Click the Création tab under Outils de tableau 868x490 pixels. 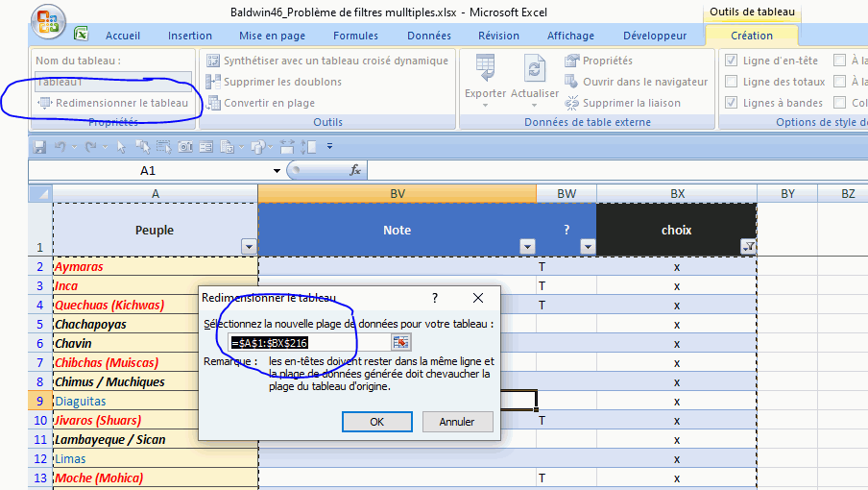click(752, 36)
